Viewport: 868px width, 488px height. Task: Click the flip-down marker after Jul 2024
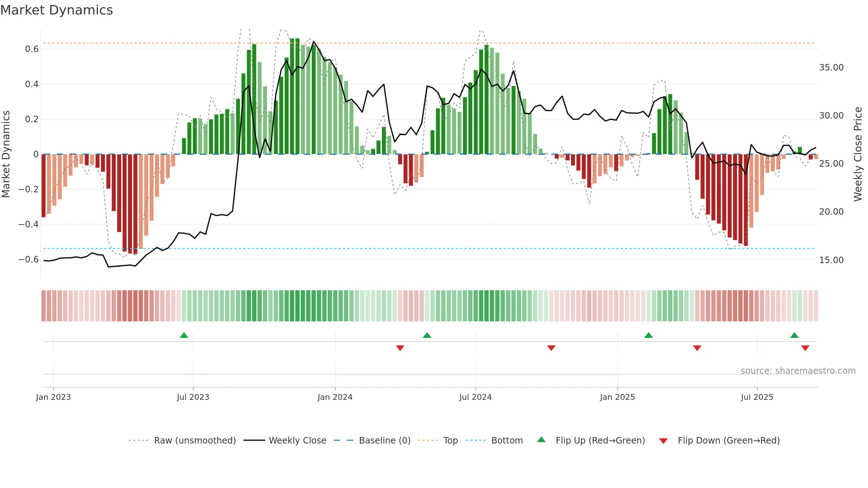pos(551,348)
